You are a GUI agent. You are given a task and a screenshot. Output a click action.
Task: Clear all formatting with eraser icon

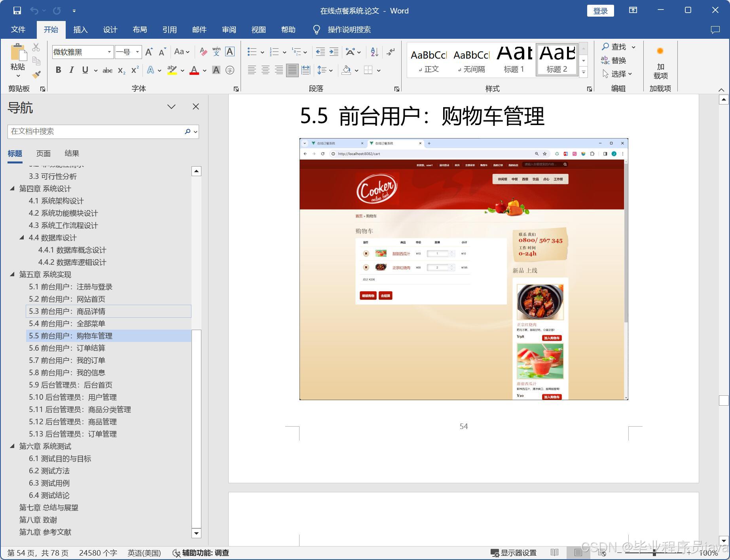click(203, 52)
